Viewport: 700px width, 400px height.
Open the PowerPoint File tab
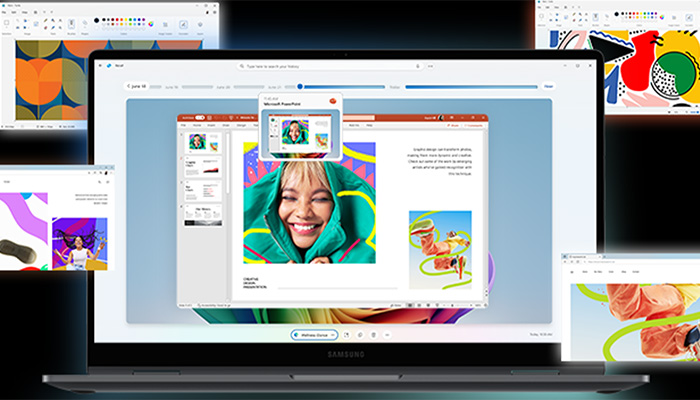[x=183, y=125]
